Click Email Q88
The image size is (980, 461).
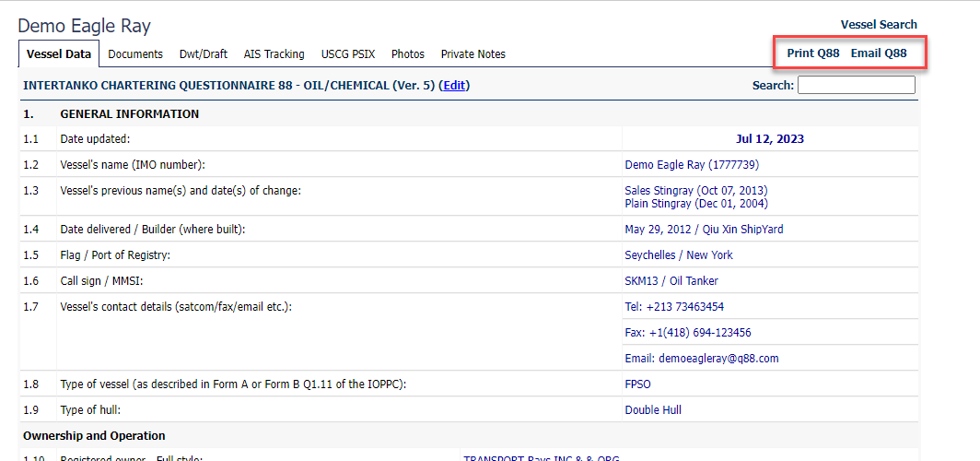(x=879, y=53)
